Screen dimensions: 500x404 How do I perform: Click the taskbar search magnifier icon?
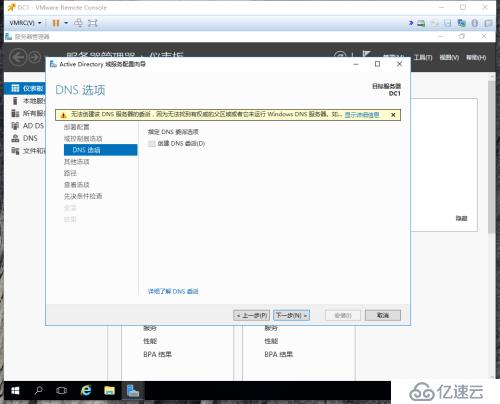tap(39, 390)
